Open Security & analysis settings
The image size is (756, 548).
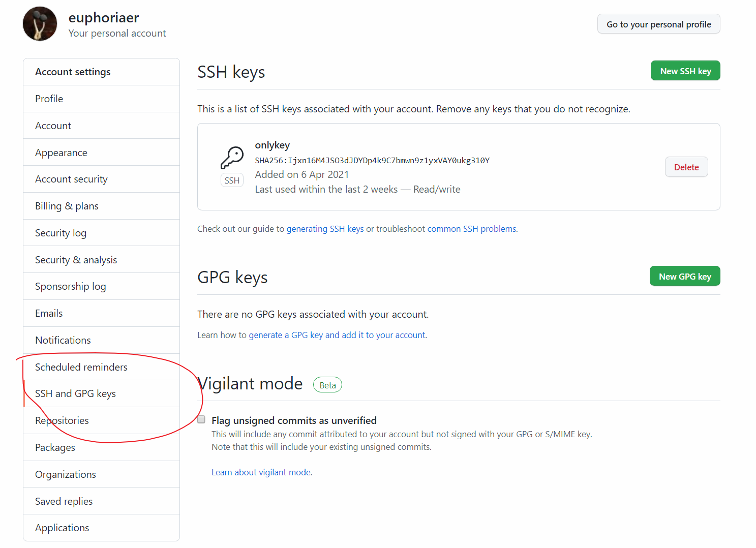coord(101,260)
